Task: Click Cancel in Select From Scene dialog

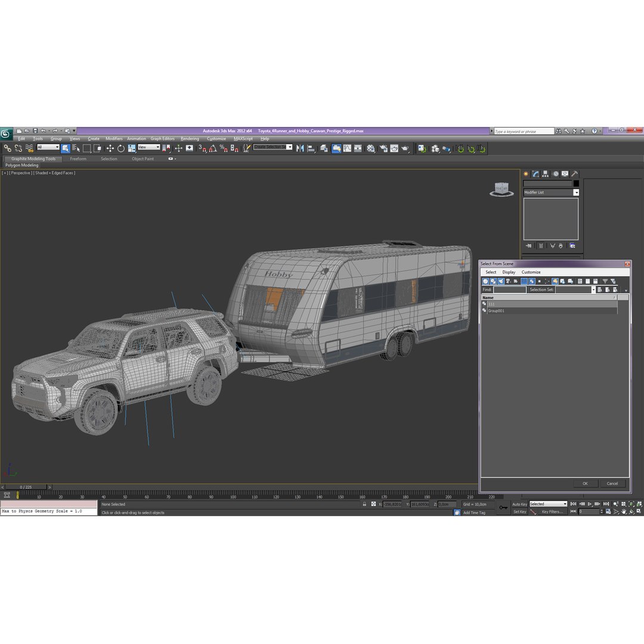Action: (612, 484)
